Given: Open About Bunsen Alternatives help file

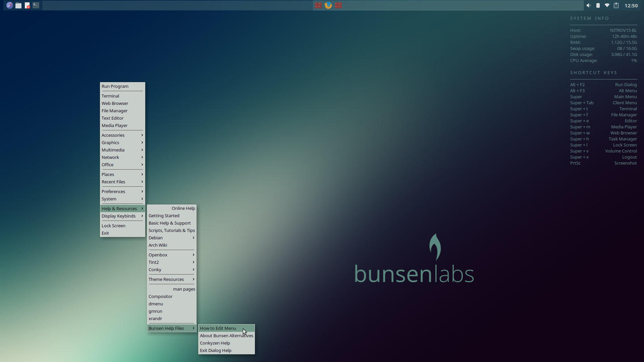Looking at the screenshot, I should pos(226,336).
